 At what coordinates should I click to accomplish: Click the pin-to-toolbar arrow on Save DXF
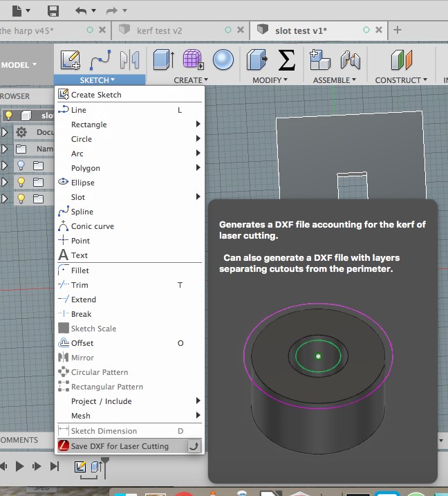pyautogui.click(x=194, y=446)
